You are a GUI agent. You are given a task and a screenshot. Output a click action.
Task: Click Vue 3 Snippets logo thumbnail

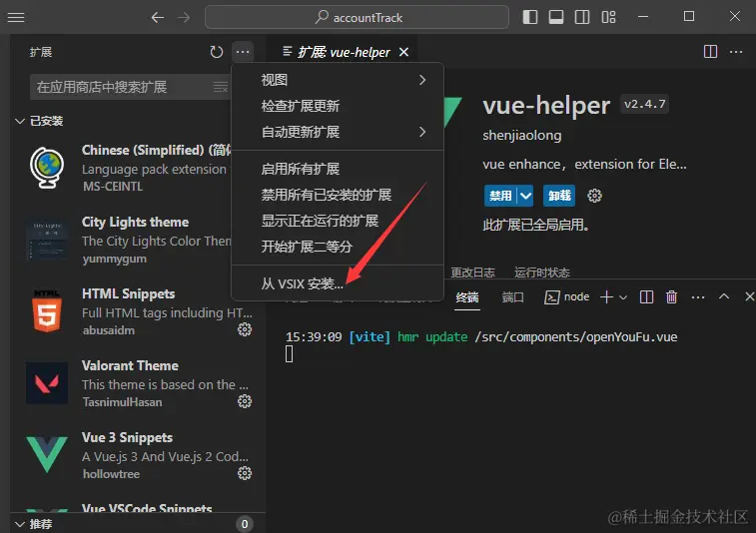47,454
